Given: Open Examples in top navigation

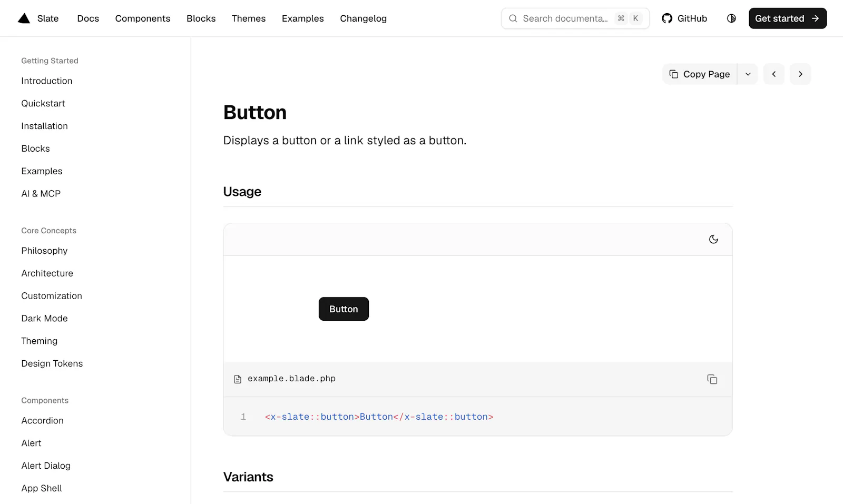Looking at the screenshot, I should pyautogui.click(x=303, y=18).
